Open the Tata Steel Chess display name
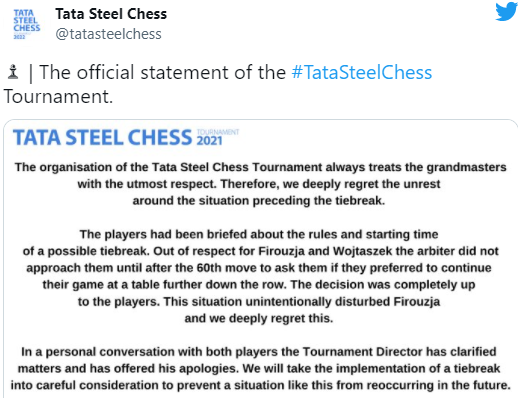Viewport: 518px width, 398px height. [111, 14]
